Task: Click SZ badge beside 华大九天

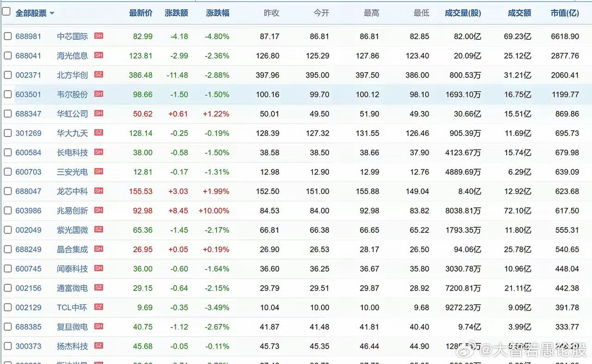Action: [x=99, y=133]
